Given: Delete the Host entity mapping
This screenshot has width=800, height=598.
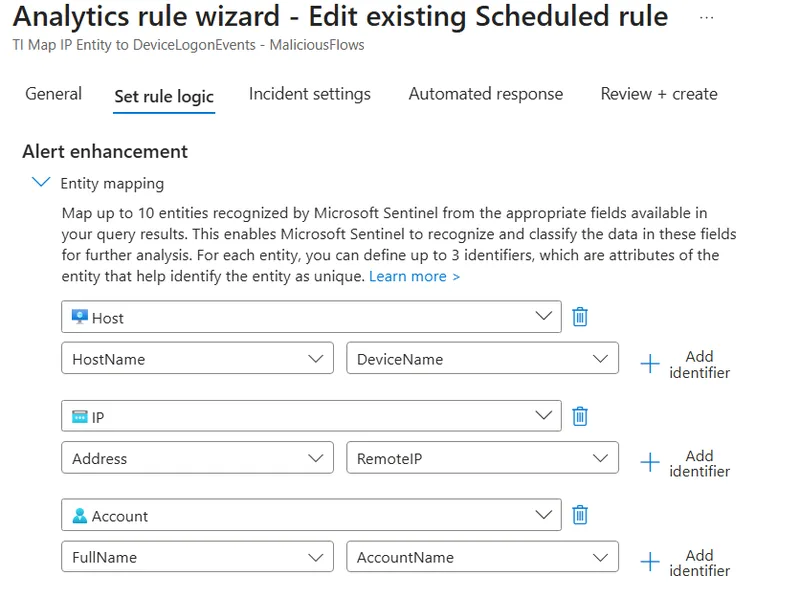Looking at the screenshot, I should point(580,317).
